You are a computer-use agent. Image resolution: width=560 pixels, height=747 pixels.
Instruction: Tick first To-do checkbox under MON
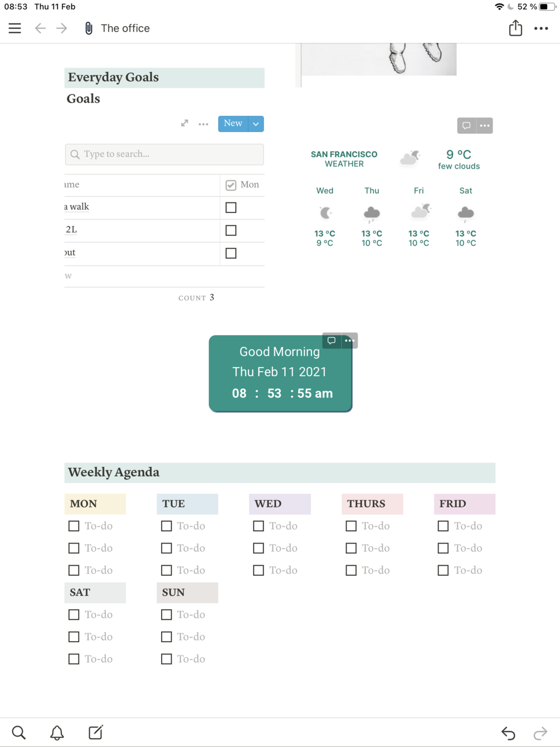pyautogui.click(x=74, y=526)
